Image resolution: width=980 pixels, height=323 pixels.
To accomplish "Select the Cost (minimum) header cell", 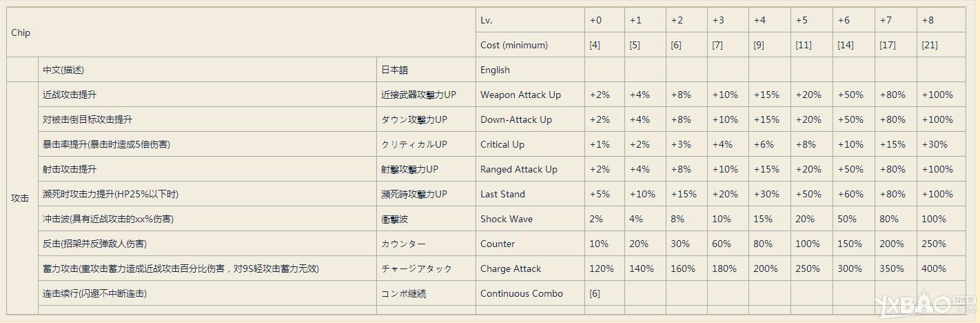I will click(x=530, y=45).
